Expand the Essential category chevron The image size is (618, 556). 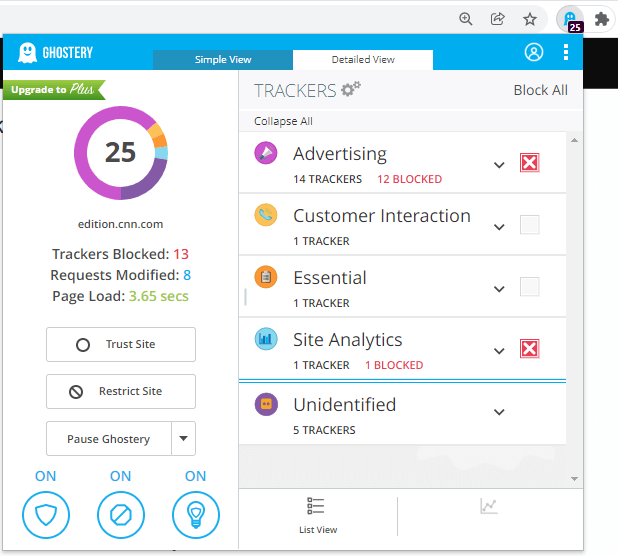click(499, 289)
